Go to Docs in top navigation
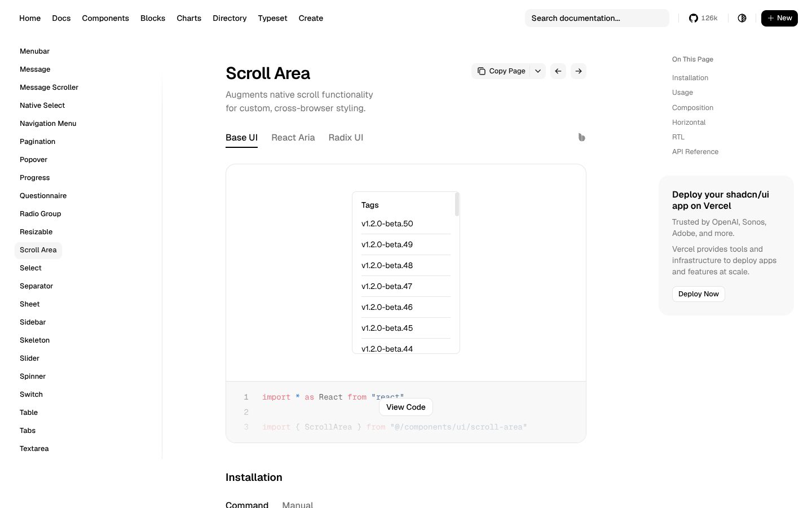 click(61, 18)
